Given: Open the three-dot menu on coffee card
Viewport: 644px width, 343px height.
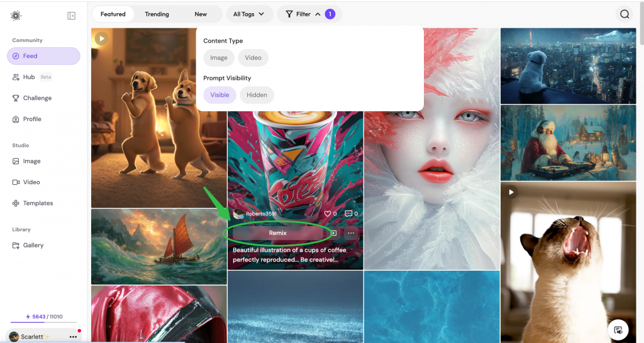Looking at the screenshot, I should tap(351, 233).
